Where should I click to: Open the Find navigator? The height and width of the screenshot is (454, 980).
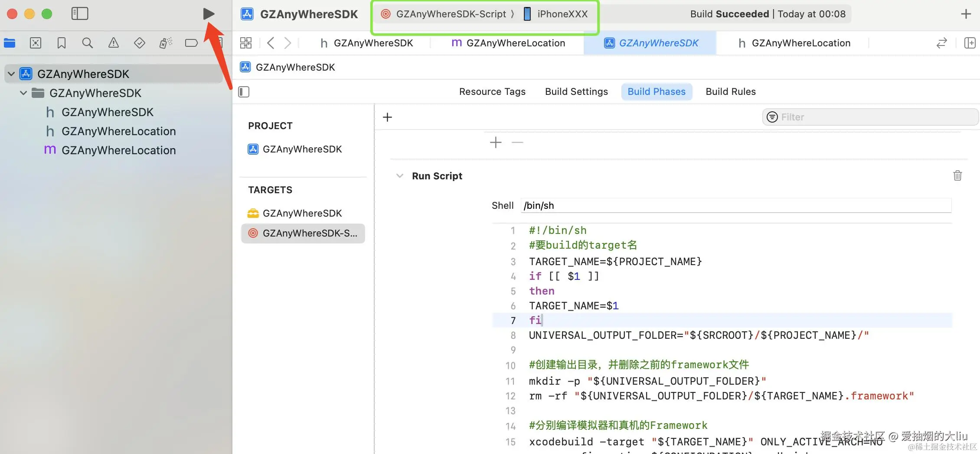click(88, 43)
